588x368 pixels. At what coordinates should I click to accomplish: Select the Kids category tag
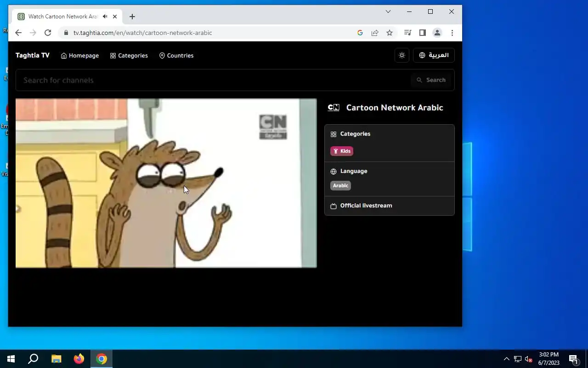pyautogui.click(x=342, y=151)
